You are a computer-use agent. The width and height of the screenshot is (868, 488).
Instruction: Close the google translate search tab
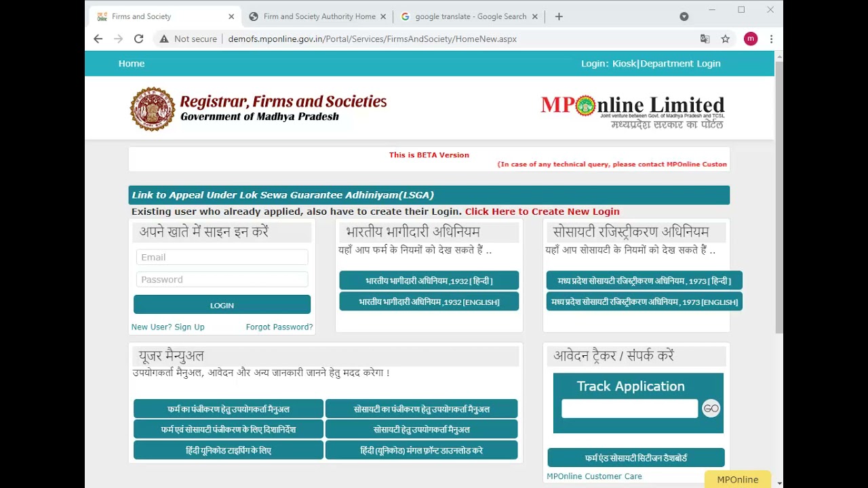click(x=534, y=16)
